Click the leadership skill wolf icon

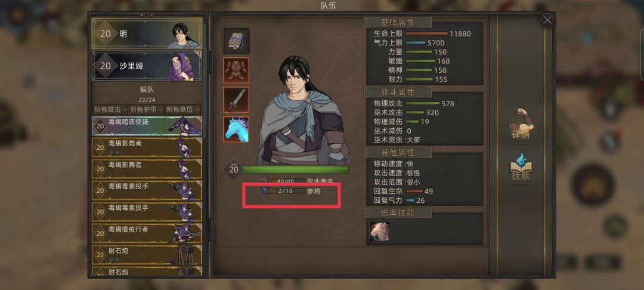379,232
